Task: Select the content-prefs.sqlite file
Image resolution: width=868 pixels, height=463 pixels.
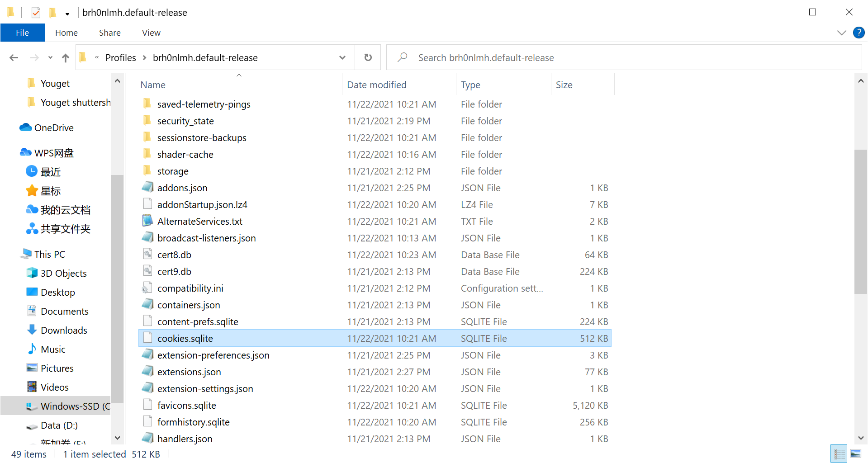Action: [198, 322]
